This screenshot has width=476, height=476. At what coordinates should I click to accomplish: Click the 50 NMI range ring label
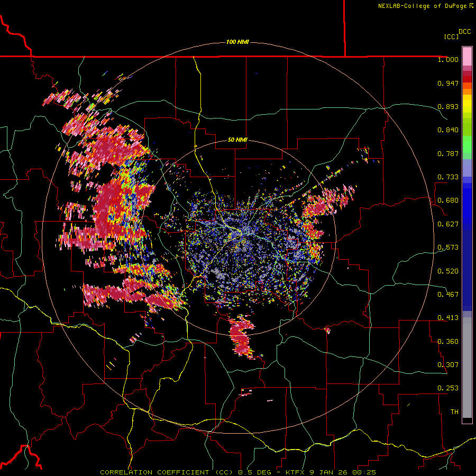pos(237,140)
